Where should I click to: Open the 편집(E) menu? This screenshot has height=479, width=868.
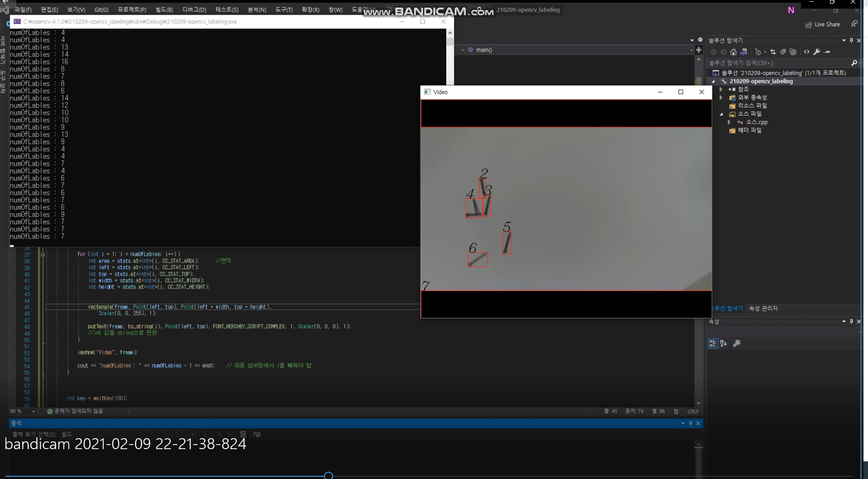tap(49, 10)
